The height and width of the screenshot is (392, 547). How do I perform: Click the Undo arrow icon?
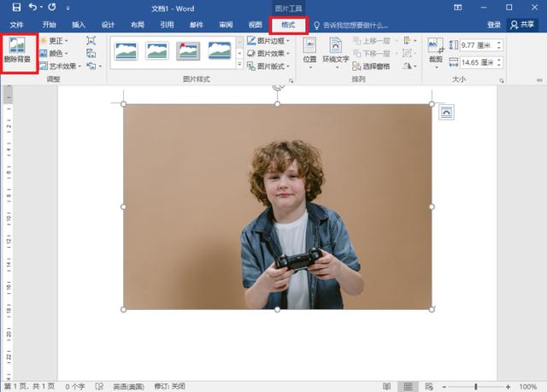(32, 8)
